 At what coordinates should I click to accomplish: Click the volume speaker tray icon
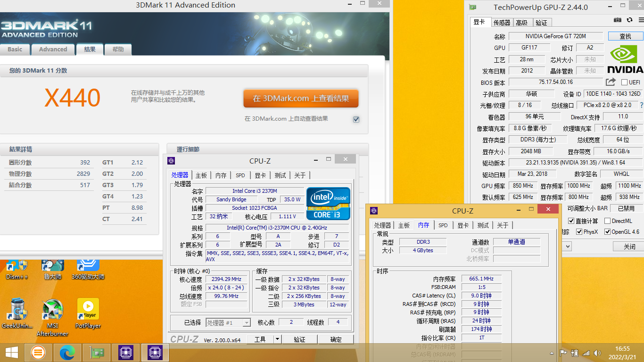(597, 353)
